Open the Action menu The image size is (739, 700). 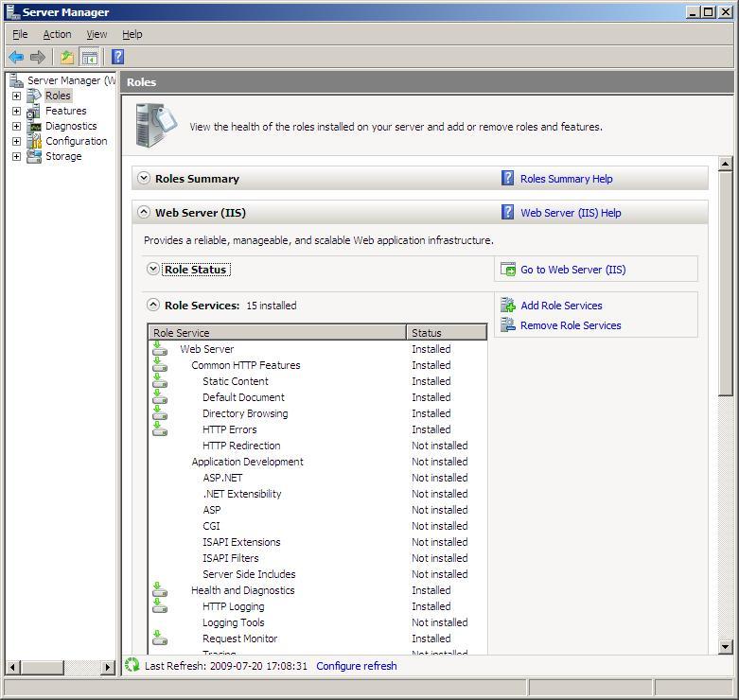[57, 34]
